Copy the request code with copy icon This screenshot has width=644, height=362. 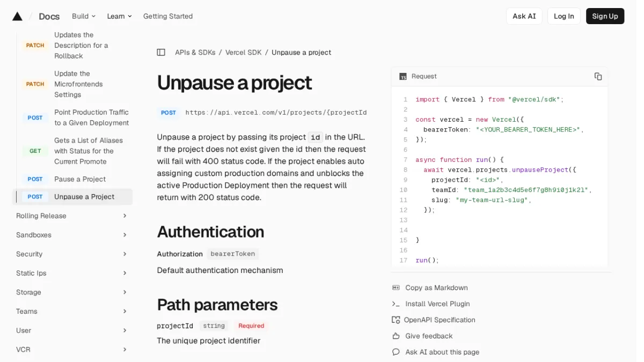tap(598, 76)
